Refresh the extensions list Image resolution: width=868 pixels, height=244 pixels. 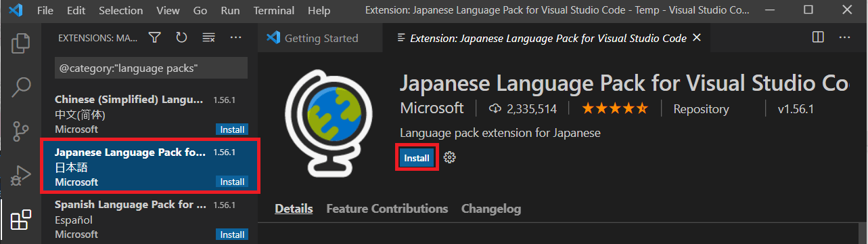(181, 38)
